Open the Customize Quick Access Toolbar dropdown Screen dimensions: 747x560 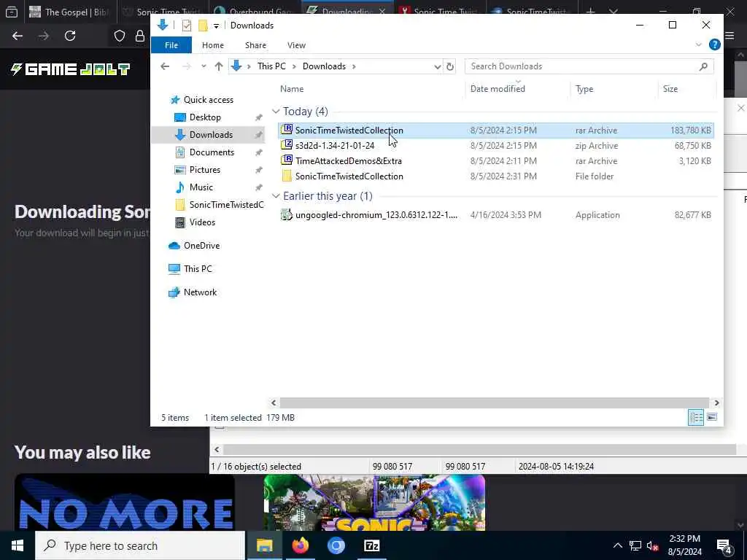coord(216,26)
